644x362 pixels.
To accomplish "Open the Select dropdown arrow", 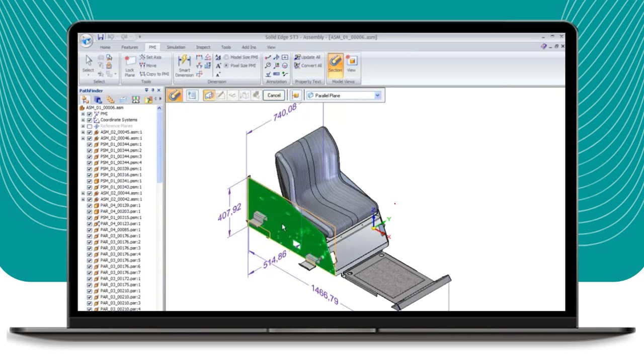I will [89, 75].
